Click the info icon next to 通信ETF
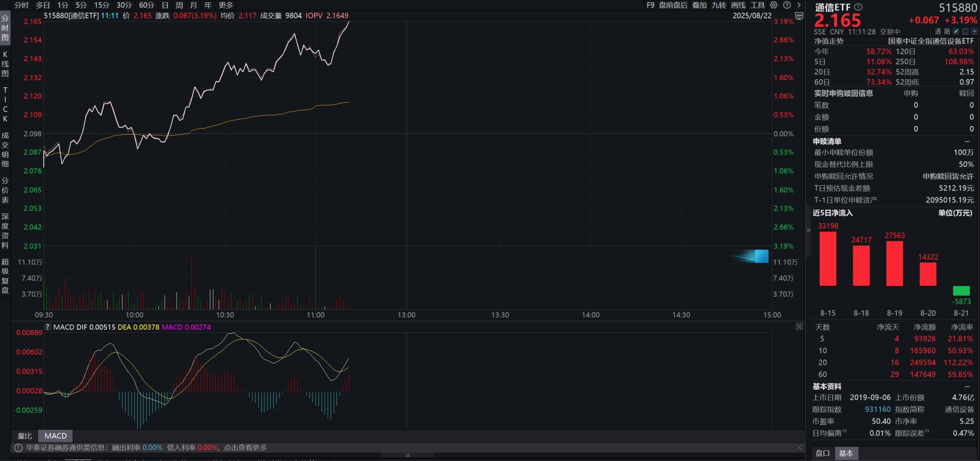Viewport: 980px width, 461px height. [858, 7]
